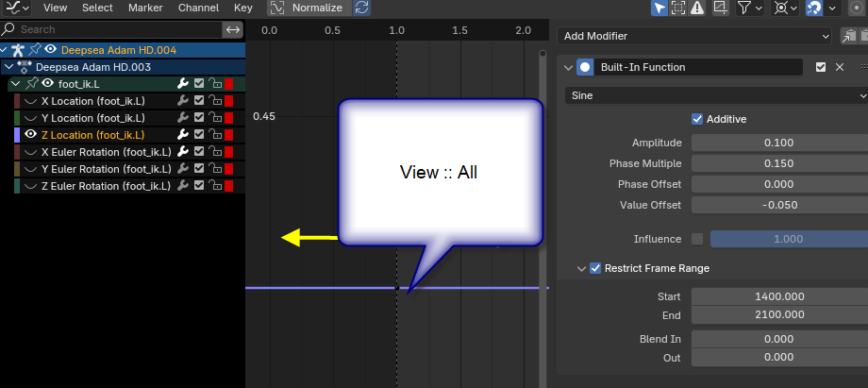Open the View menu
The image size is (868, 388).
55,8
